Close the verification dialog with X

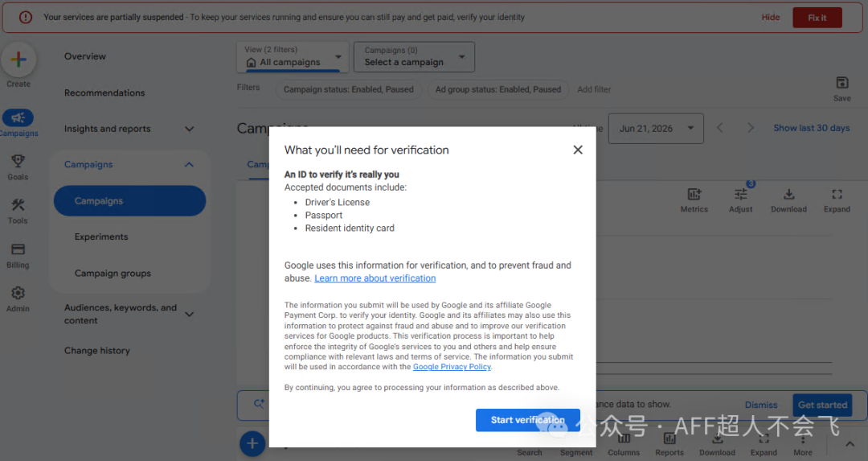577,150
